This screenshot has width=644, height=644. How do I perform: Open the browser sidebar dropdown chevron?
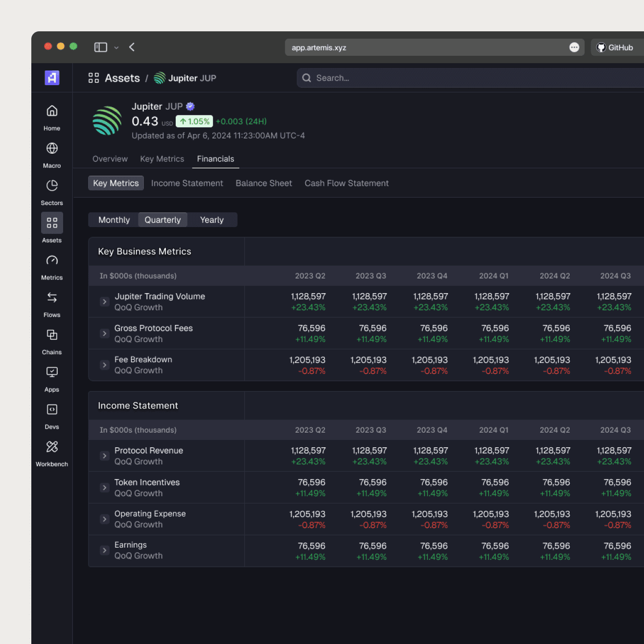tap(116, 47)
